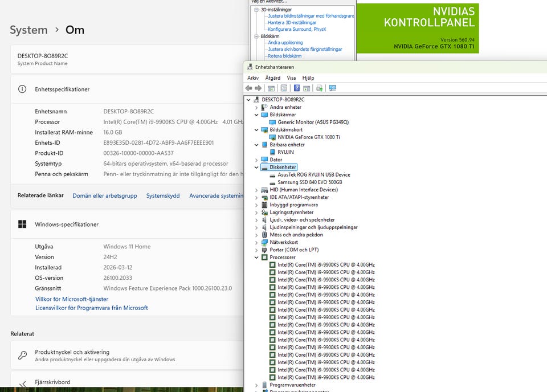
Task: Collapse the Processorer tree node
Action: (x=256, y=258)
